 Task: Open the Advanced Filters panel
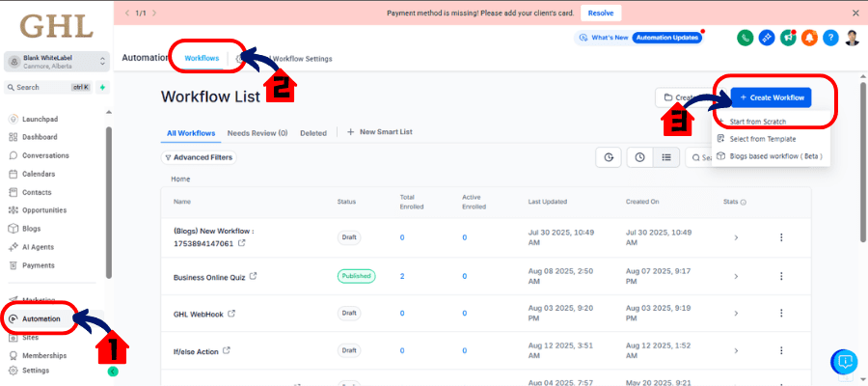pos(199,158)
